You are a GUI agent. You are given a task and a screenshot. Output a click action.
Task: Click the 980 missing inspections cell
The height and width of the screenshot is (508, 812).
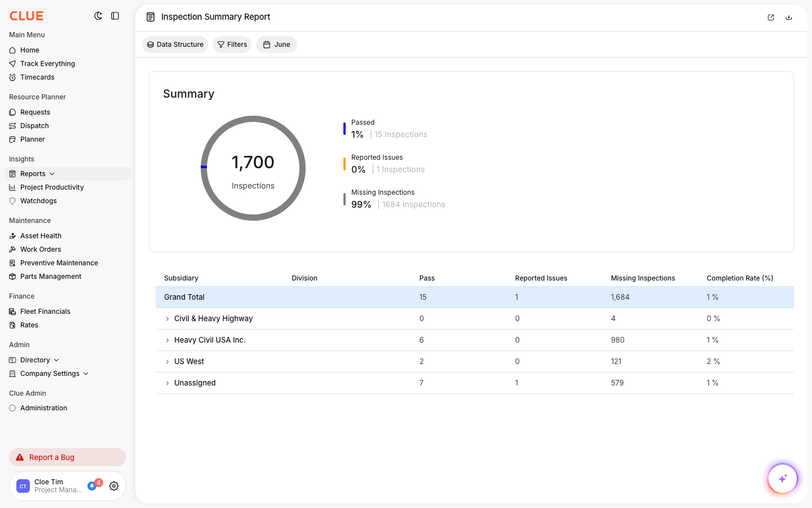click(617, 340)
